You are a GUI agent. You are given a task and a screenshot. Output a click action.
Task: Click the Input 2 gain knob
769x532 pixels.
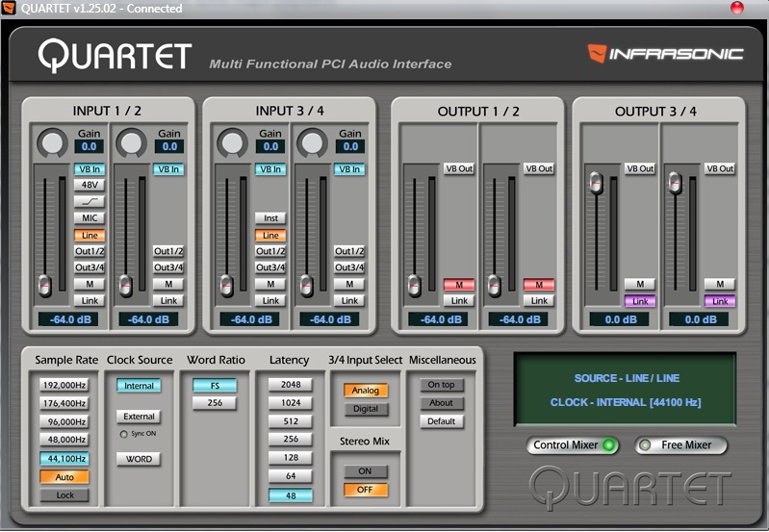click(132, 142)
